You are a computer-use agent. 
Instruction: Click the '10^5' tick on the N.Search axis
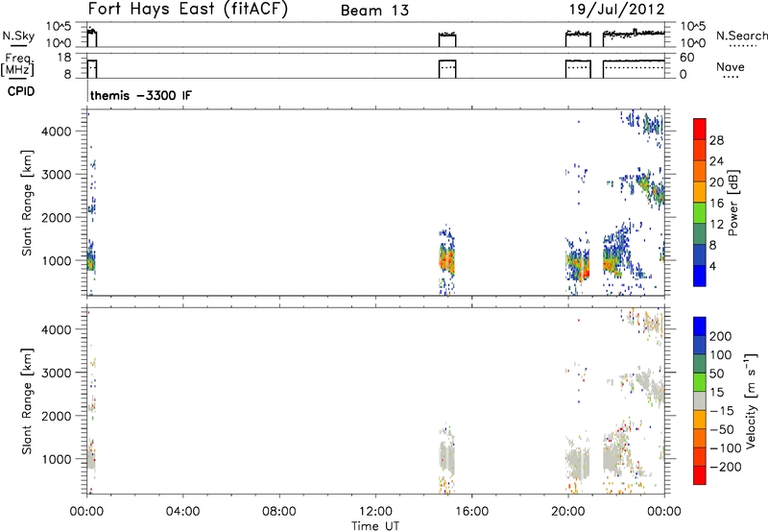[692, 27]
